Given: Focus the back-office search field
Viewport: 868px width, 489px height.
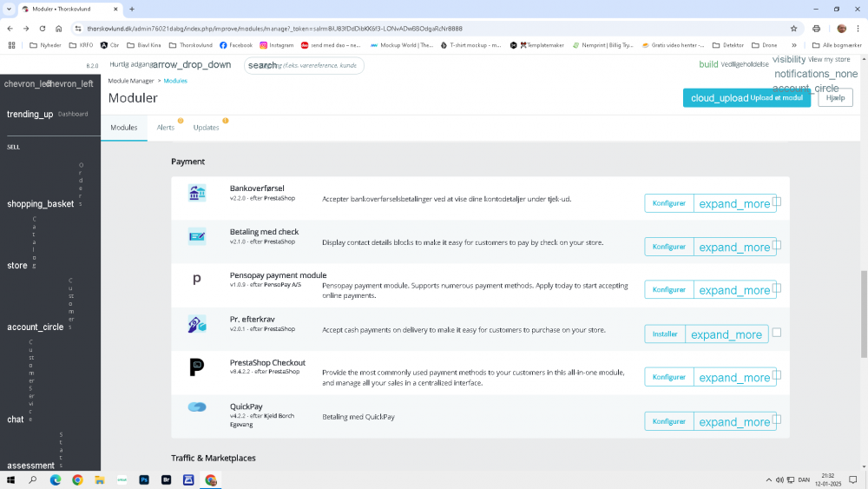Looking at the screenshot, I should 304,65.
